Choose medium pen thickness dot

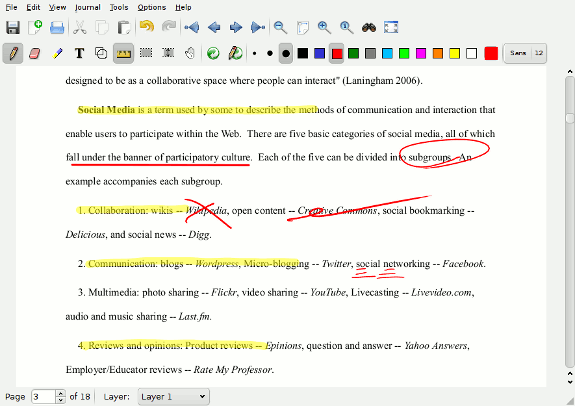pyautogui.click(x=270, y=54)
